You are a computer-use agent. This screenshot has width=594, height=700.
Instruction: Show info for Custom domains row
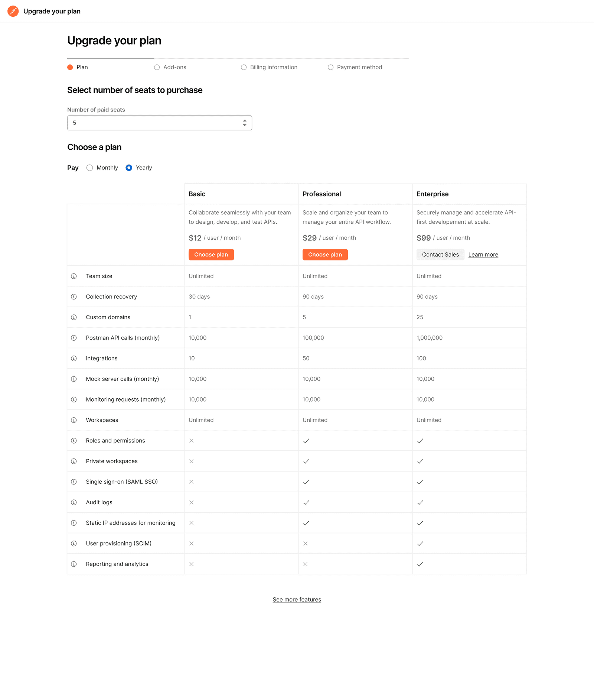(x=74, y=317)
